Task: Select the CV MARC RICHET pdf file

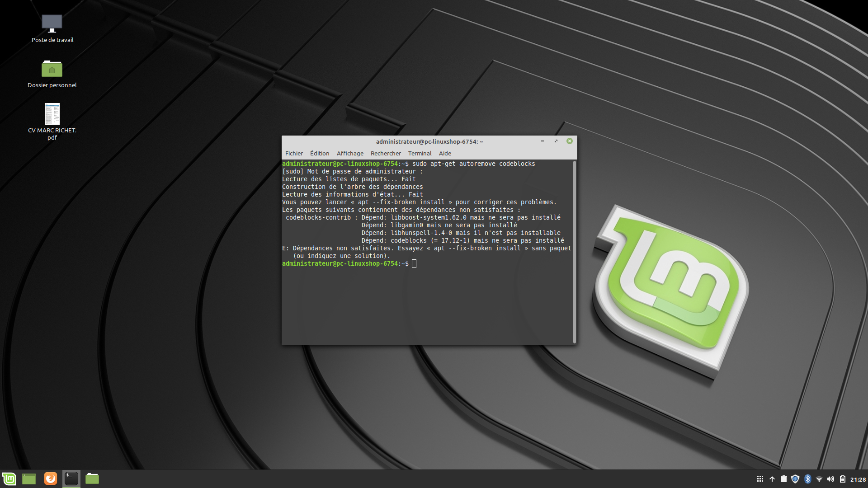Action: pyautogui.click(x=52, y=114)
